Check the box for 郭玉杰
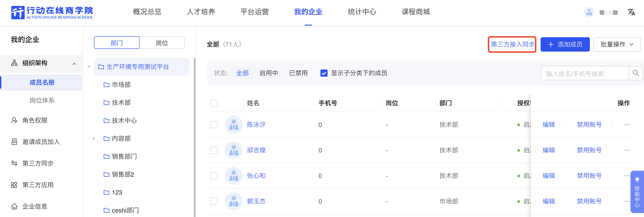Viewport: 644px width, 217px height. pos(214,201)
